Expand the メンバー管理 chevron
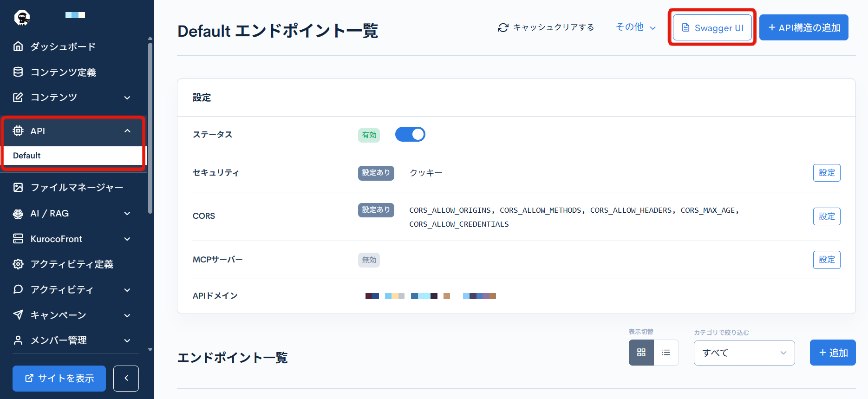 tap(127, 340)
